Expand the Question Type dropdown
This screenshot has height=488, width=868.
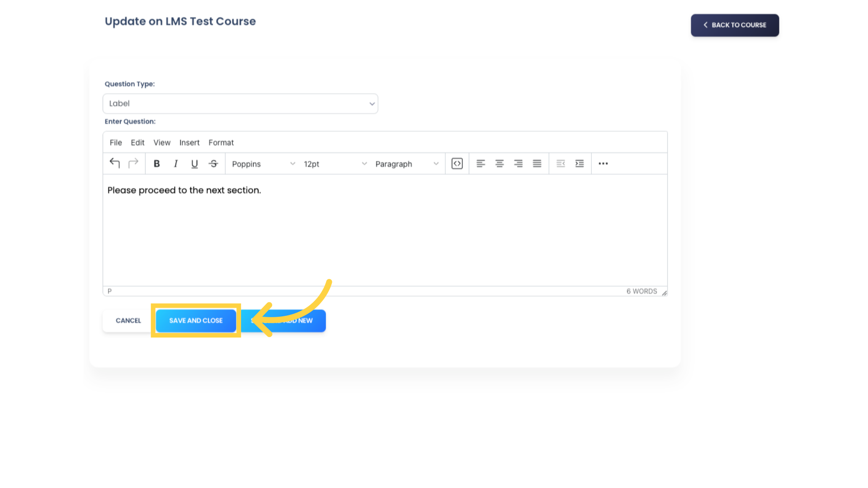241,103
